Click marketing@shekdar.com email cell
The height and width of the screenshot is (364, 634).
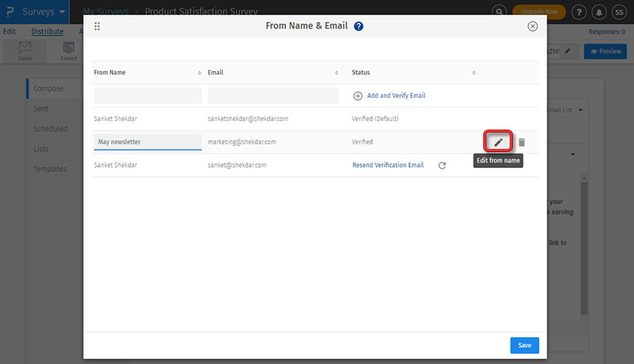pyautogui.click(x=242, y=142)
